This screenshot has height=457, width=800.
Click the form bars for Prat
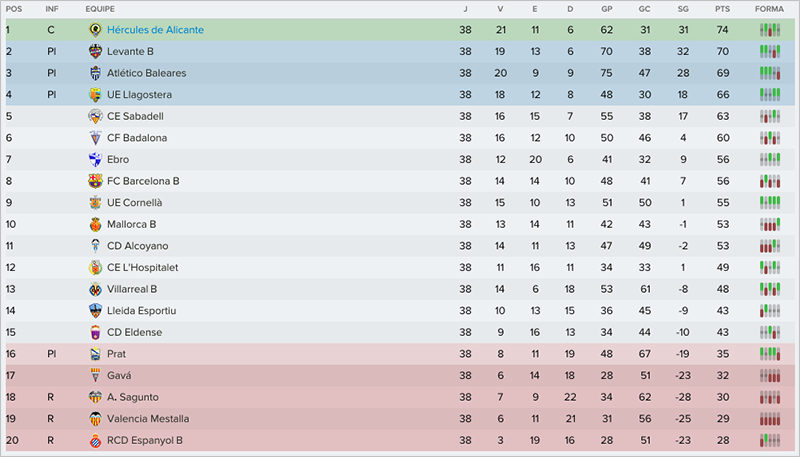point(769,354)
